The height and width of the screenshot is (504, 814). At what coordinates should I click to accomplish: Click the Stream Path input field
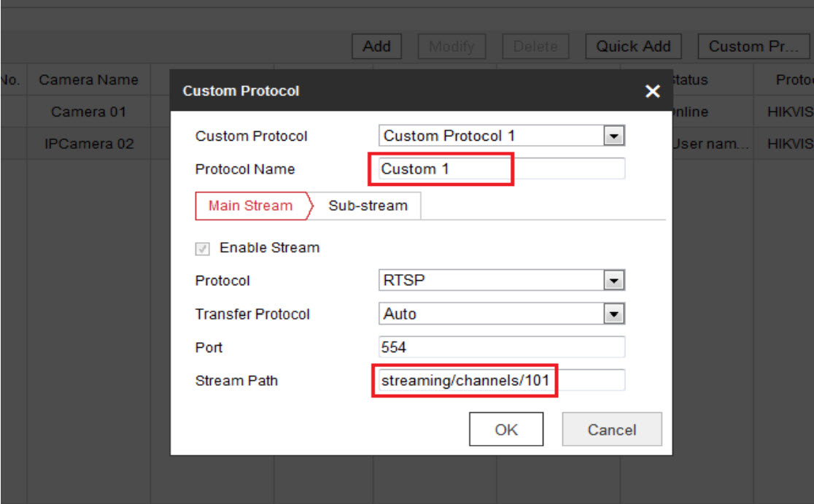pos(501,381)
